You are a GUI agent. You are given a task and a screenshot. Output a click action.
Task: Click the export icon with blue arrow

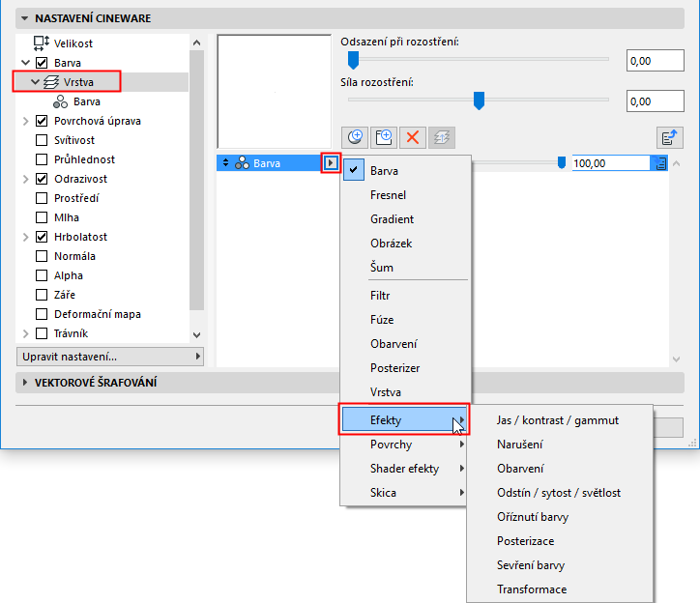coord(670,137)
